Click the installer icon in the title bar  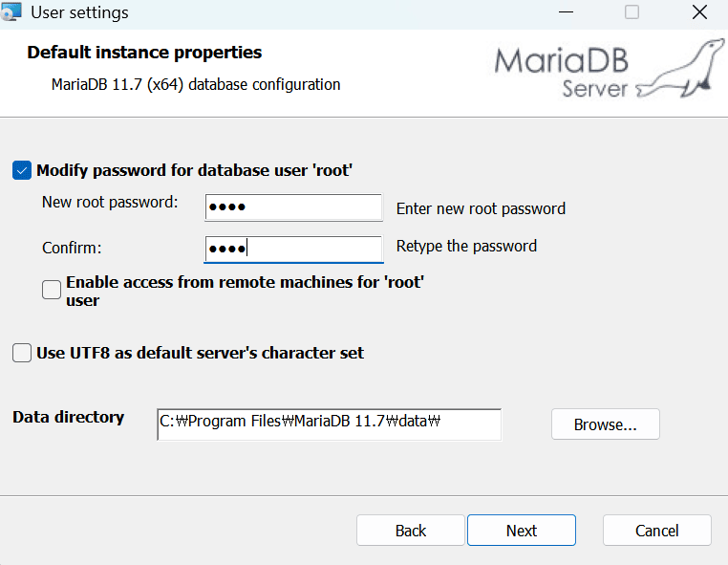(11, 13)
